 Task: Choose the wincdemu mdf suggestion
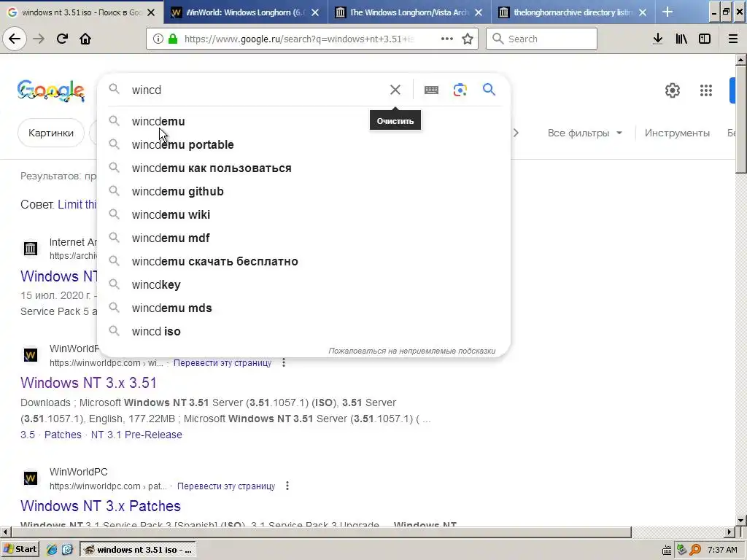coord(304,238)
